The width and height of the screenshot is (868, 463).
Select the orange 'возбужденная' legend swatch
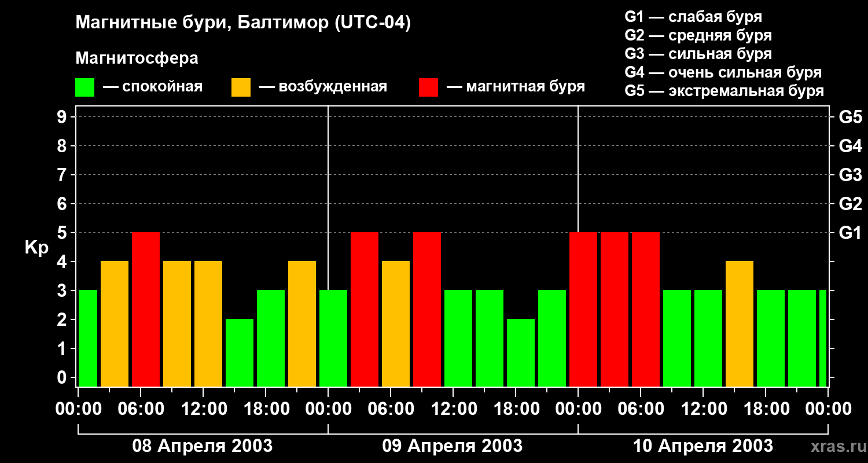[241, 87]
